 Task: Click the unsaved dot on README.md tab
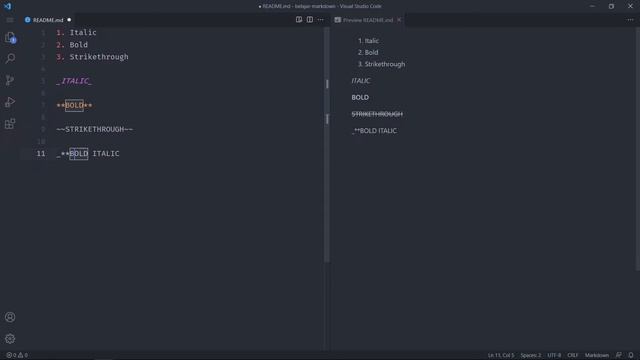click(x=69, y=20)
